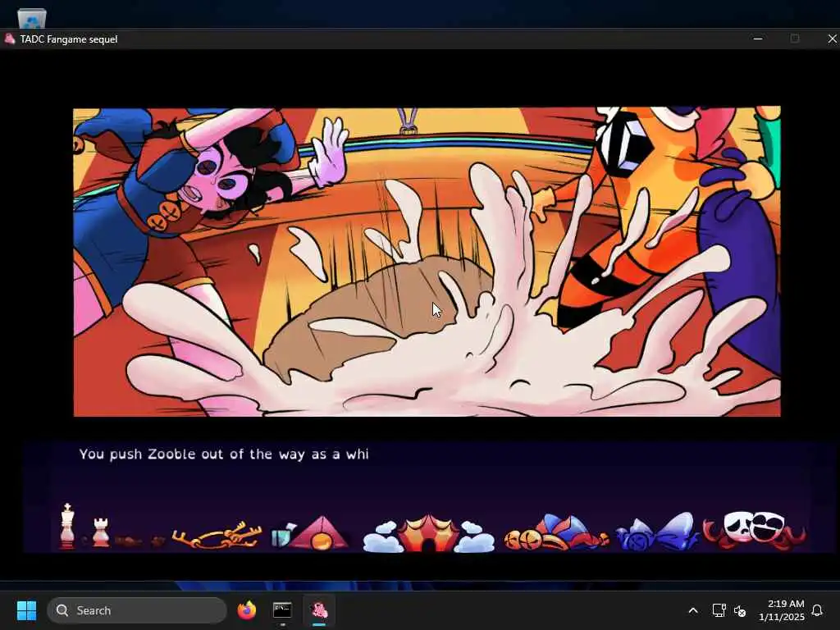Click the chess king piece icon
The height and width of the screenshot is (630, 840).
(x=67, y=526)
